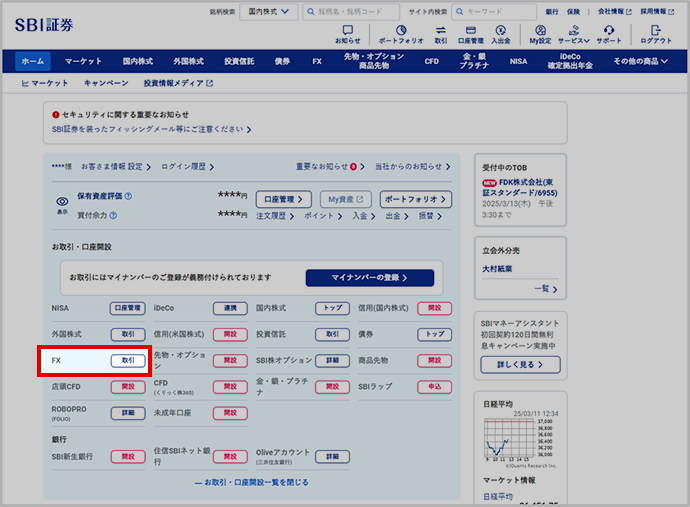Open お客さま情報 設定 link
This screenshot has height=507, width=690.
pos(116,167)
